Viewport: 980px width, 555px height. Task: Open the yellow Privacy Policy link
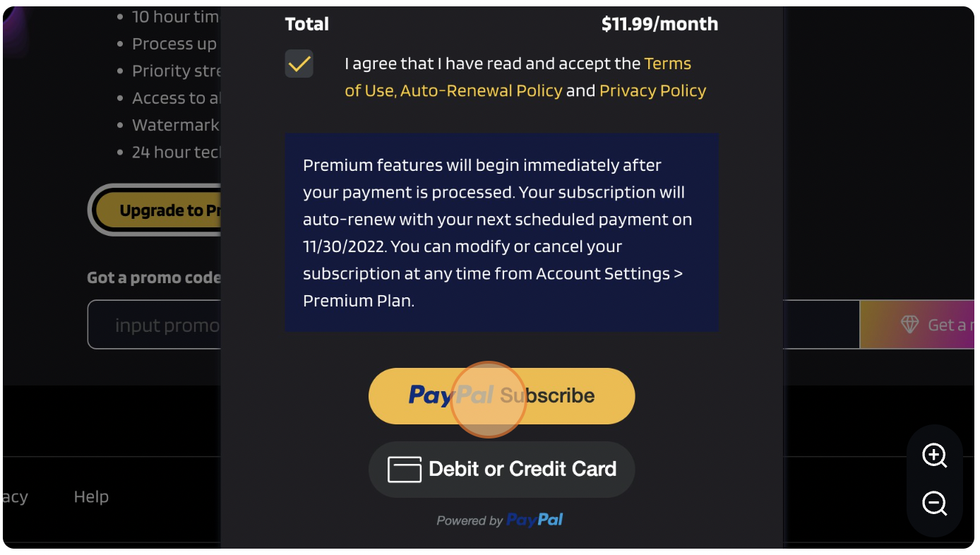652,90
